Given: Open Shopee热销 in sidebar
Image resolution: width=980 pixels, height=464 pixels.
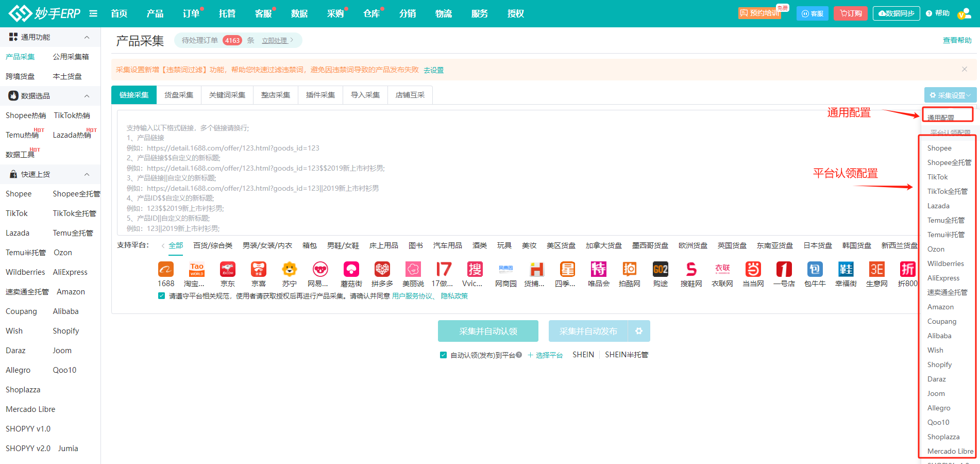Looking at the screenshot, I should [26, 115].
